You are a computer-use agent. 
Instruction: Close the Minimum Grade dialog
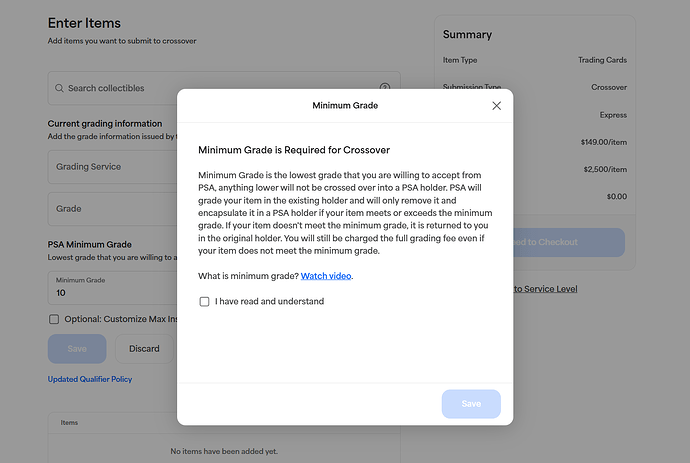click(496, 106)
